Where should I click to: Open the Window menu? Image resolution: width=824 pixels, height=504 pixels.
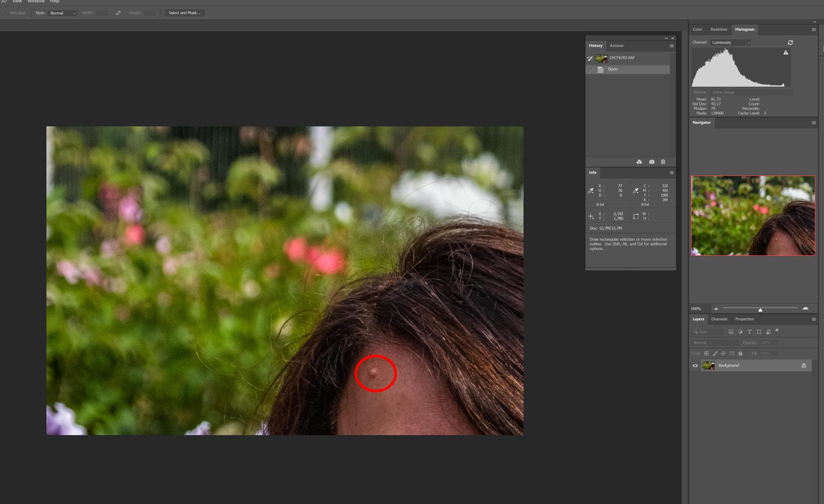(36, 1)
